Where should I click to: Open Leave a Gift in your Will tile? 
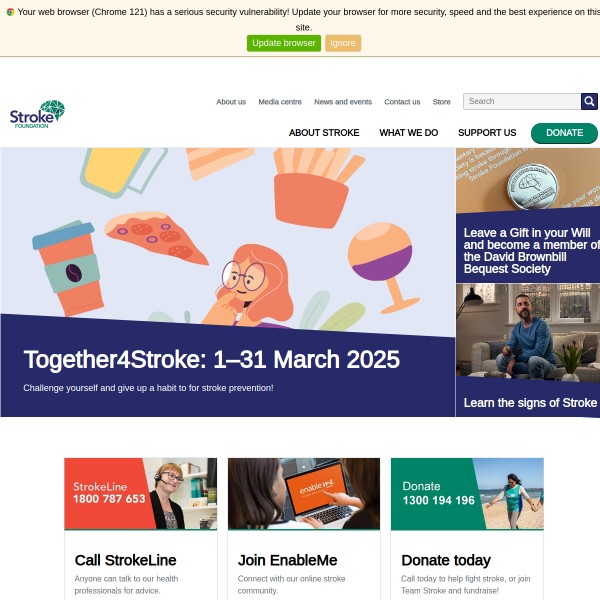[x=528, y=215]
